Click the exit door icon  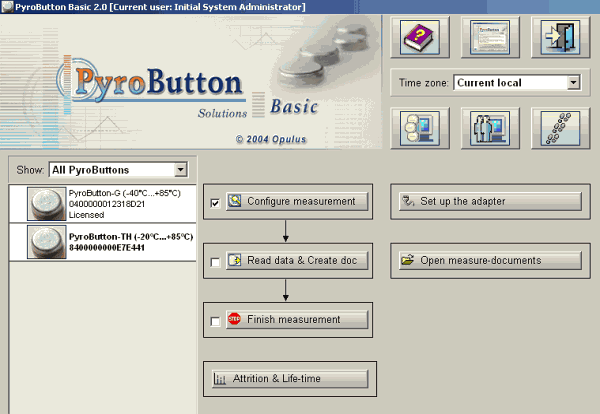(x=561, y=37)
